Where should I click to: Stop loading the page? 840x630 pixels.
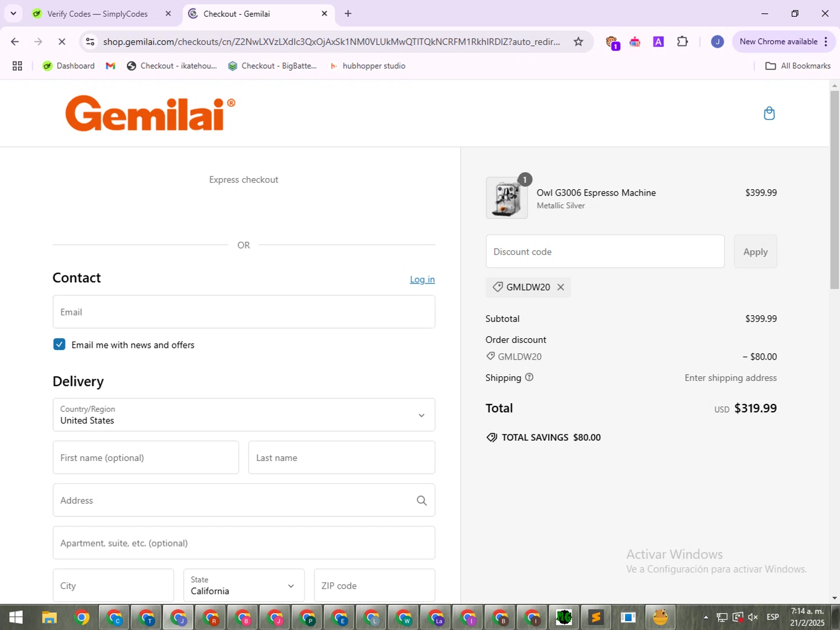pyautogui.click(x=62, y=41)
